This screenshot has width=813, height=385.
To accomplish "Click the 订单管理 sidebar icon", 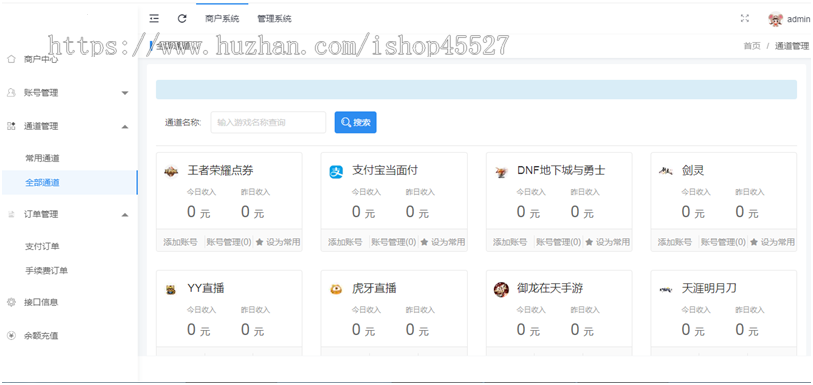I will click(11, 214).
